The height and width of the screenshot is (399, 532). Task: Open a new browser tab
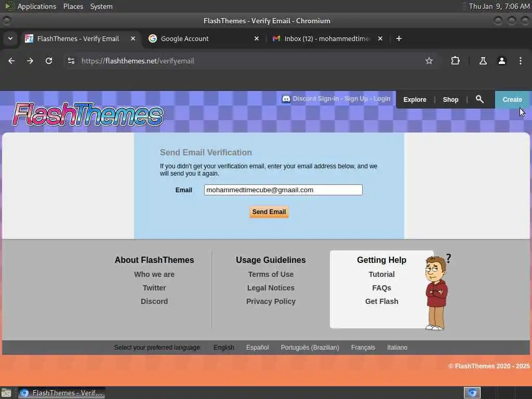399,38
